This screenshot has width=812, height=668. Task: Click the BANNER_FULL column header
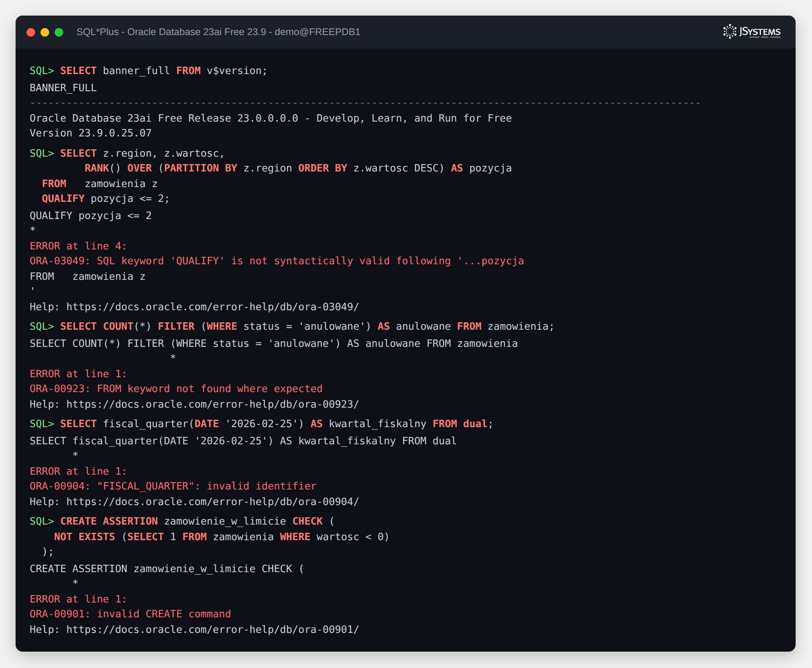[x=63, y=88]
